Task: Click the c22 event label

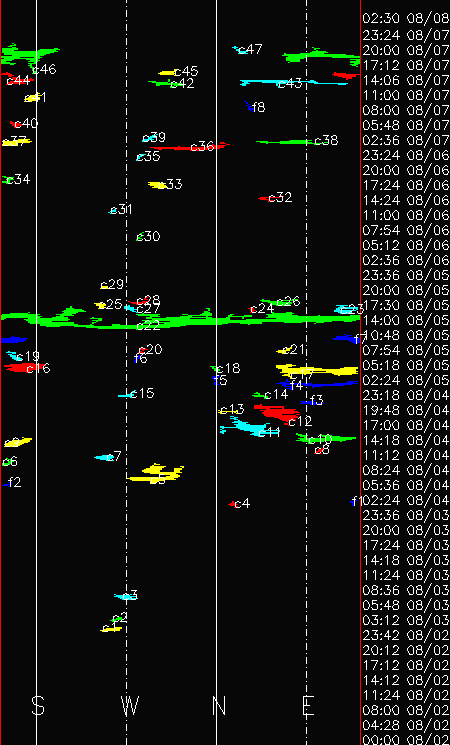Action: click(x=148, y=326)
